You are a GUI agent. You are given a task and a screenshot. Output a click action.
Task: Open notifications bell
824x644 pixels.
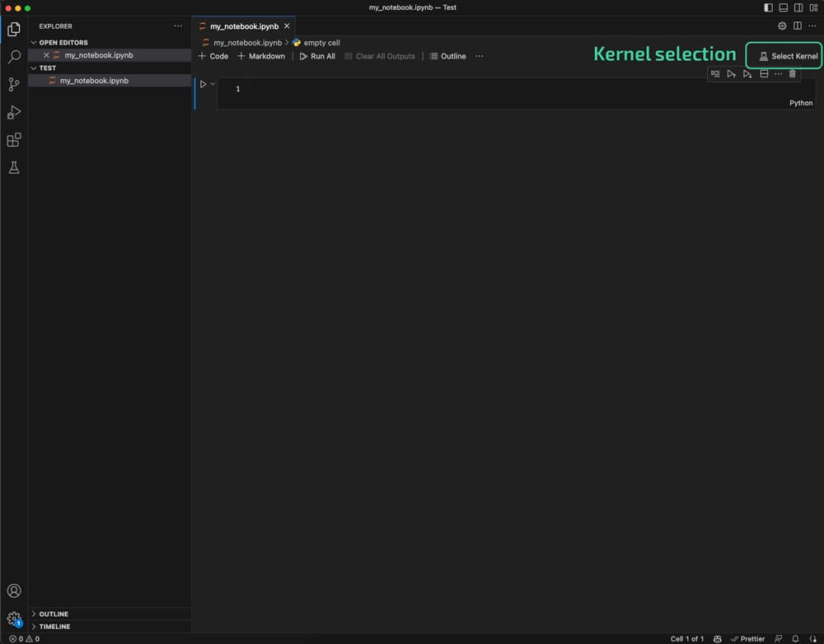tap(796, 639)
